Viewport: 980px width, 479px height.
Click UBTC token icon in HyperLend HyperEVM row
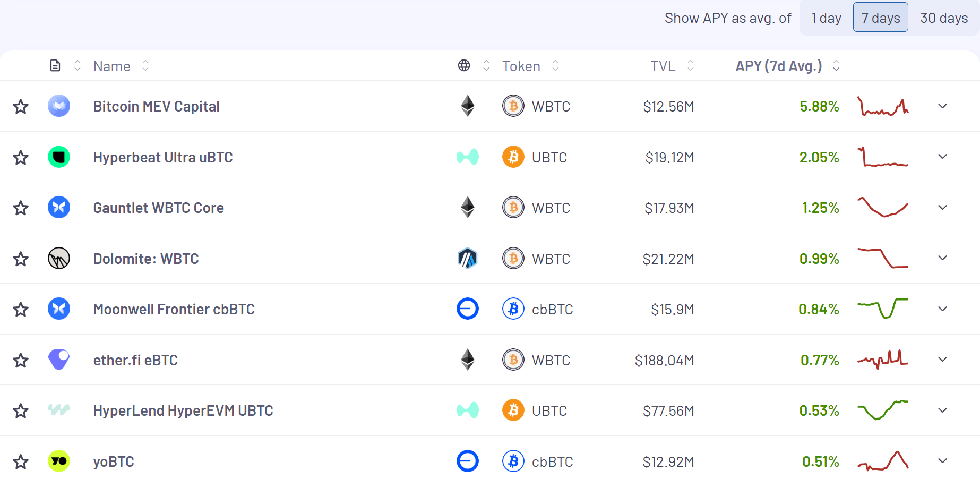point(513,410)
